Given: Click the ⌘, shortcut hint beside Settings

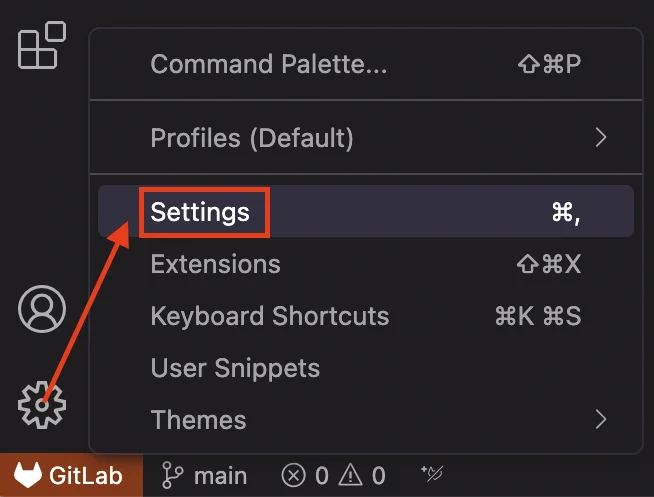Looking at the screenshot, I should pos(565,212).
